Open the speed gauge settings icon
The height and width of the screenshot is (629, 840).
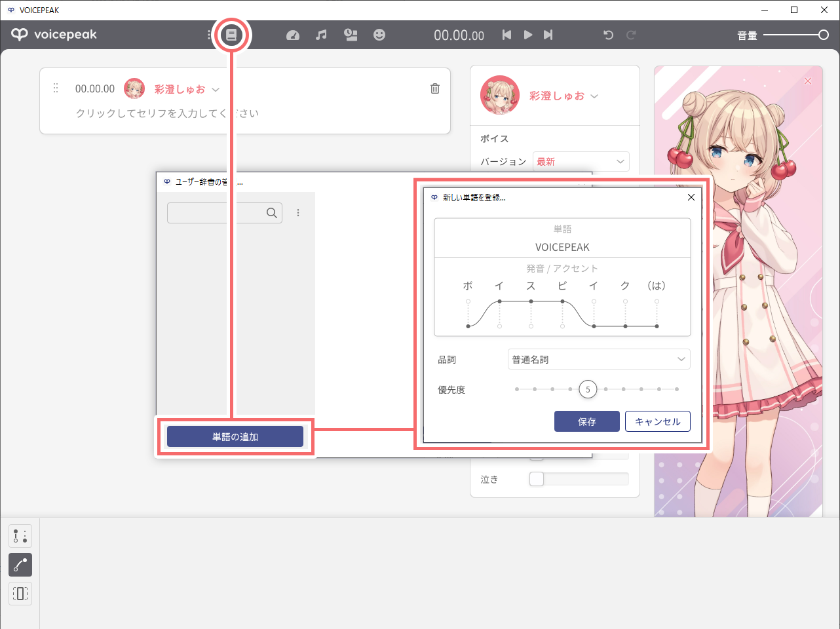[x=293, y=35]
